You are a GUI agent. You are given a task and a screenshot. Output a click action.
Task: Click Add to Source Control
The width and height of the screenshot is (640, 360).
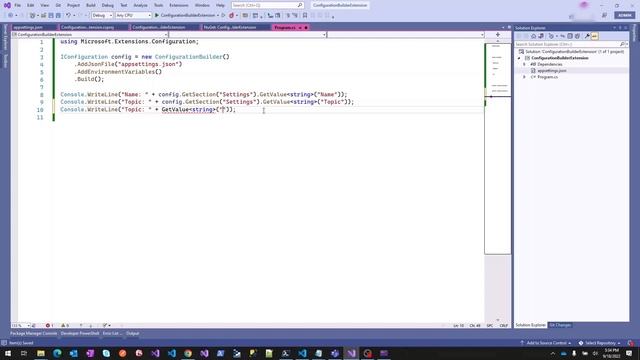click(545, 343)
